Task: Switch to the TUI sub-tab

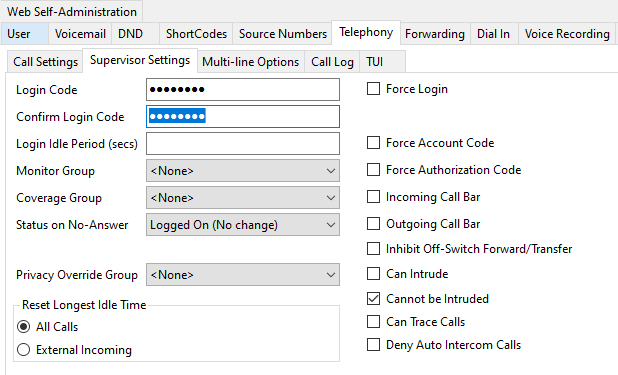Action: pyautogui.click(x=382, y=62)
